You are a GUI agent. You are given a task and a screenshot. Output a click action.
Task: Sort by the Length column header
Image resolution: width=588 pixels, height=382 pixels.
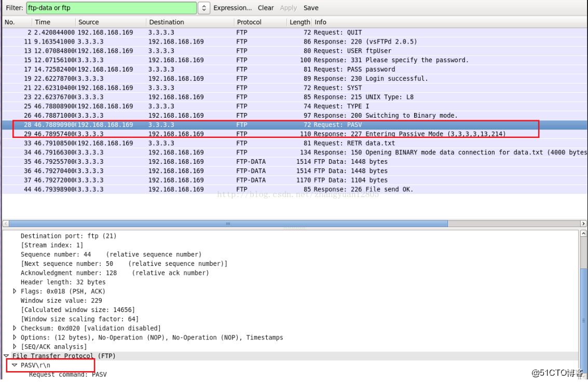(299, 22)
